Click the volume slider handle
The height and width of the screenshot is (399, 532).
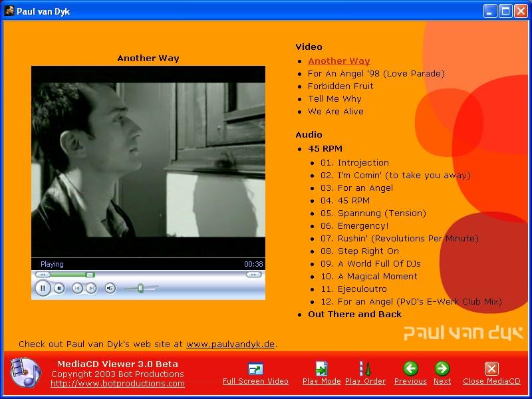pyautogui.click(x=140, y=289)
